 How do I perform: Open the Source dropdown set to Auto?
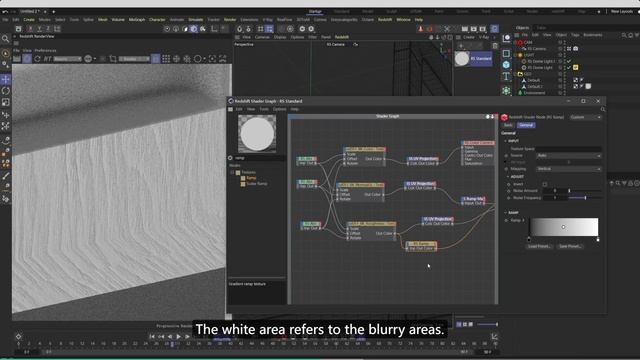pyautogui.click(x=569, y=156)
